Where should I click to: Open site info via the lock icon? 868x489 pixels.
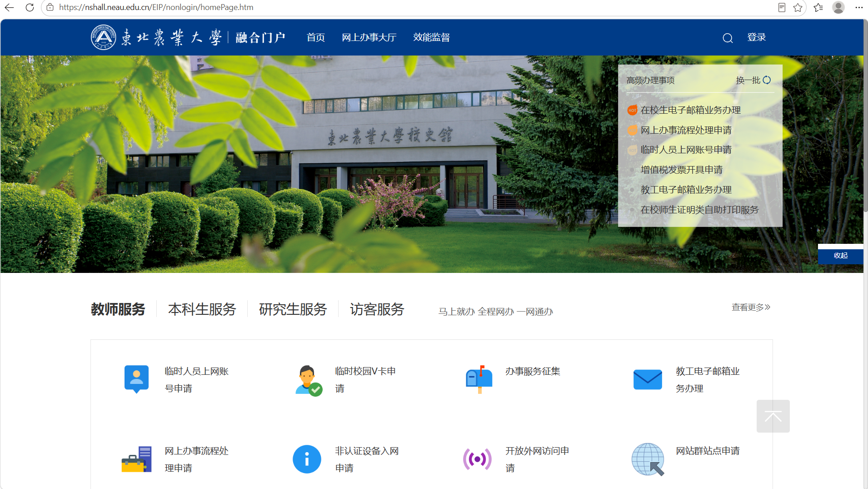click(x=50, y=7)
